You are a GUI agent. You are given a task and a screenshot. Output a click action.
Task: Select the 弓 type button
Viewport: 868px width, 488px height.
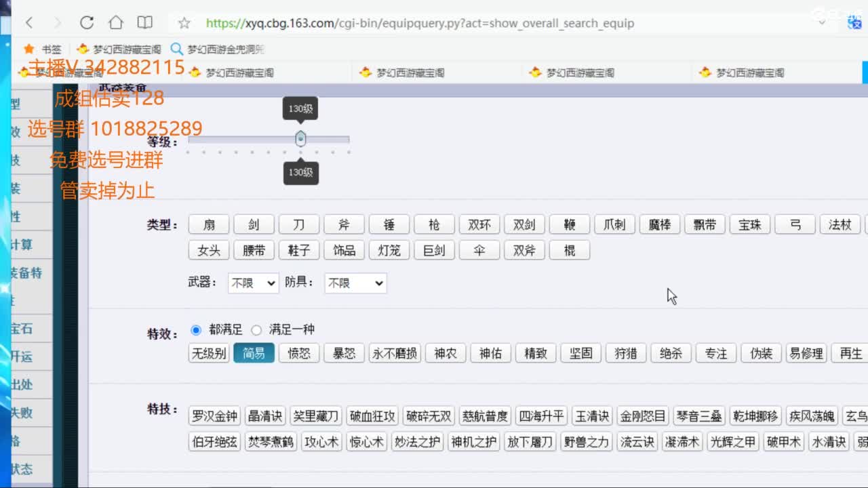tap(795, 224)
